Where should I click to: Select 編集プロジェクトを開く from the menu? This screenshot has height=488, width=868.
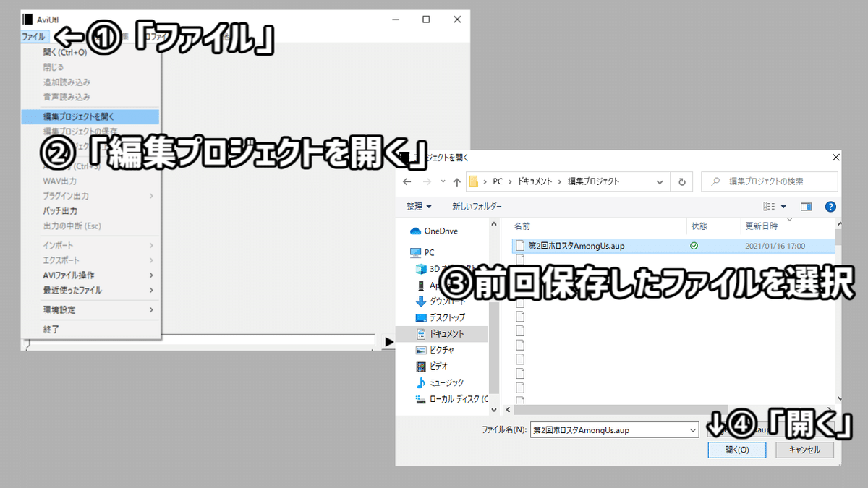coord(80,116)
